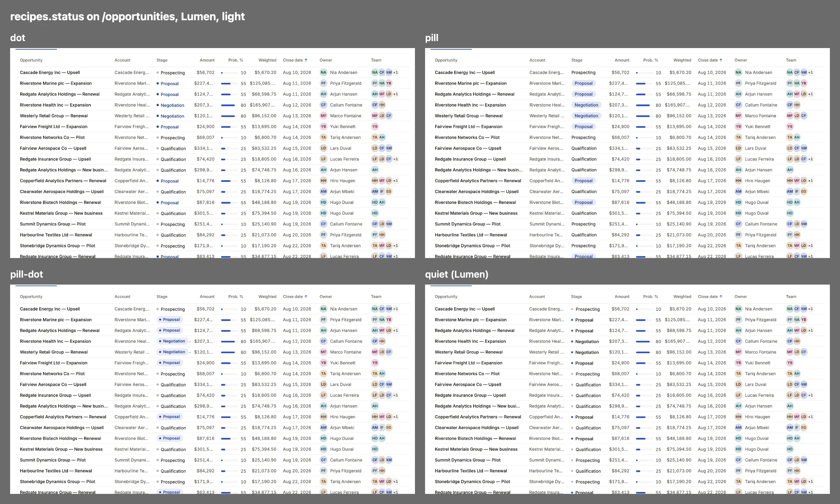Click Close date sort arrow in dot panel

pyautogui.click(x=306, y=60)
